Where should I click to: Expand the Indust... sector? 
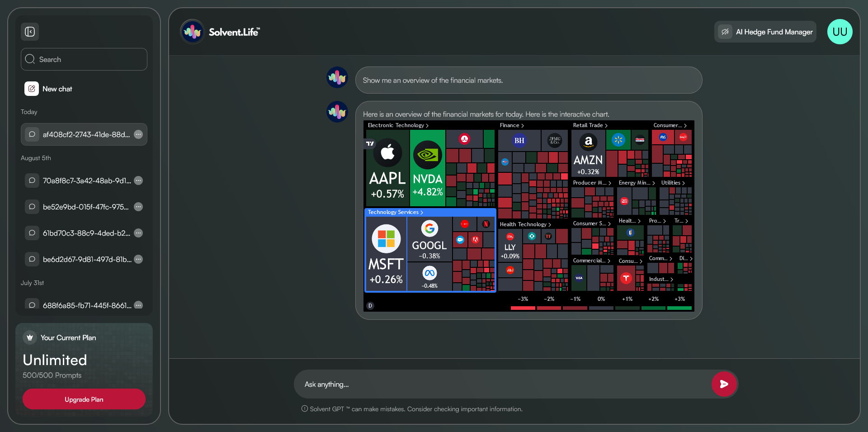click(x=661, y=279)
